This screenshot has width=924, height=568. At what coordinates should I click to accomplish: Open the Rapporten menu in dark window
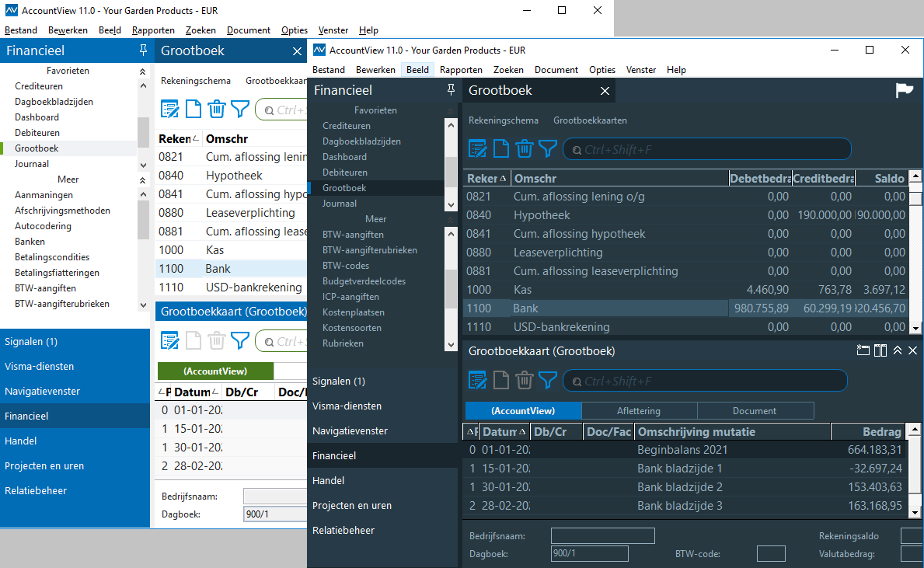tap(461, 70)
